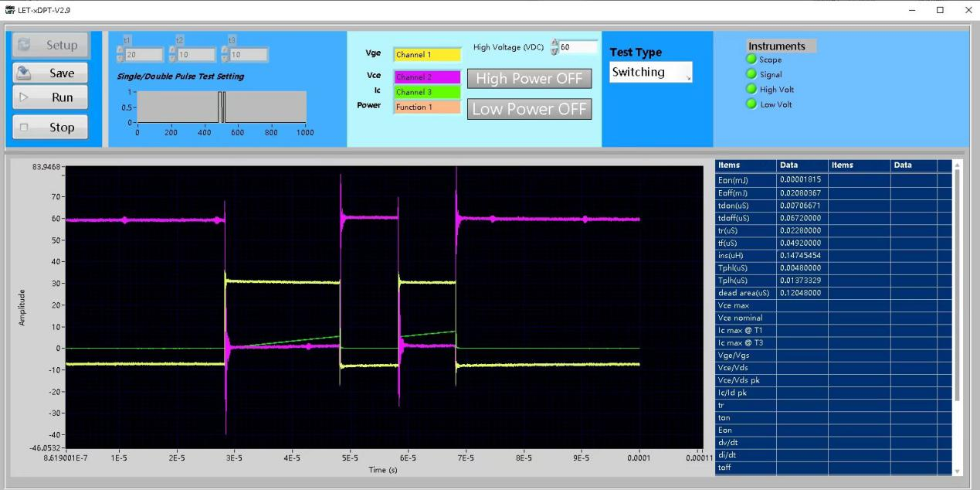Select the Vce/Vds pk row
Image resolution: width=980 pixels, height=490 pixels.
click(833, 380)
